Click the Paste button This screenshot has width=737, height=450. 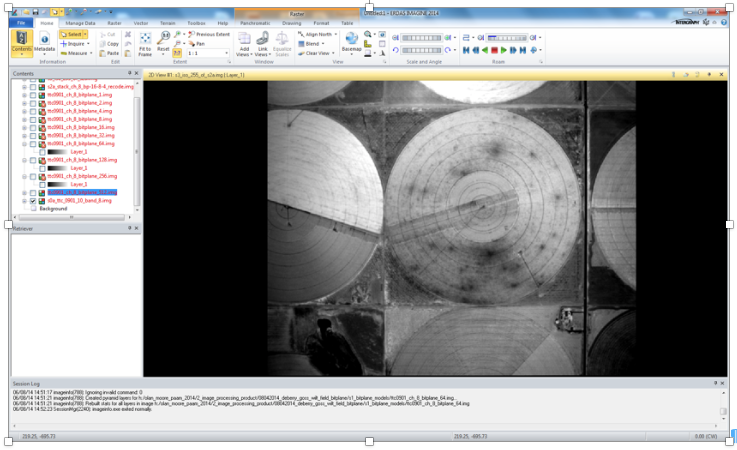(109, 53)
